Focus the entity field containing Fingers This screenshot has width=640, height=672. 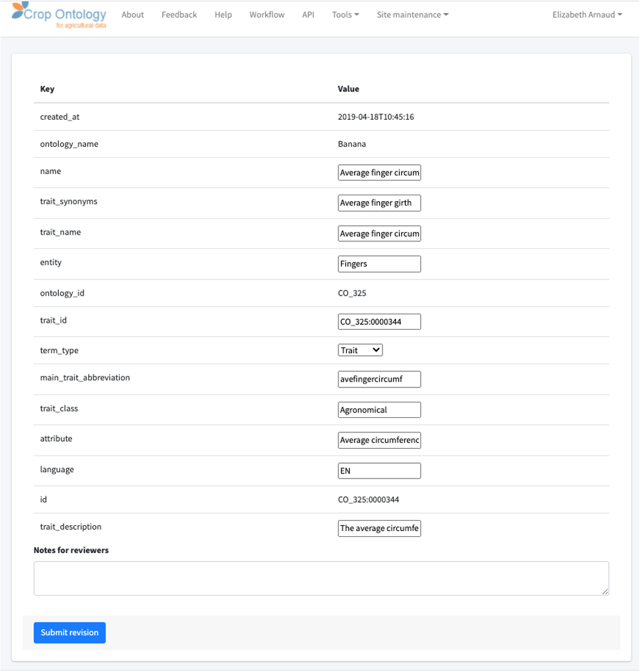pyautogui.click(x=379, y=264)
